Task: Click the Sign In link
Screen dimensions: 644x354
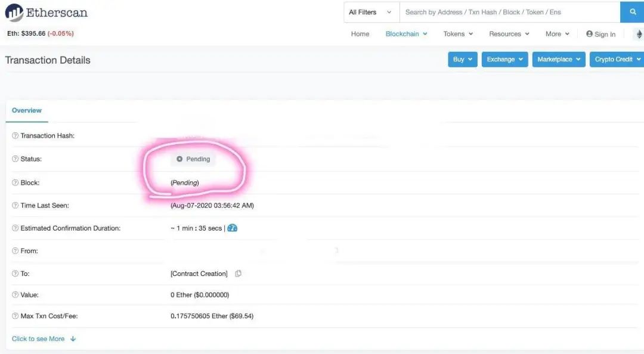Action: [x=601, y=34]
